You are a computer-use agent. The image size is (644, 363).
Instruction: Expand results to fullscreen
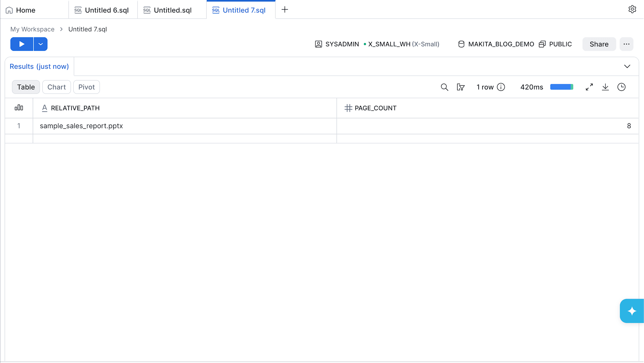point(589,87)
